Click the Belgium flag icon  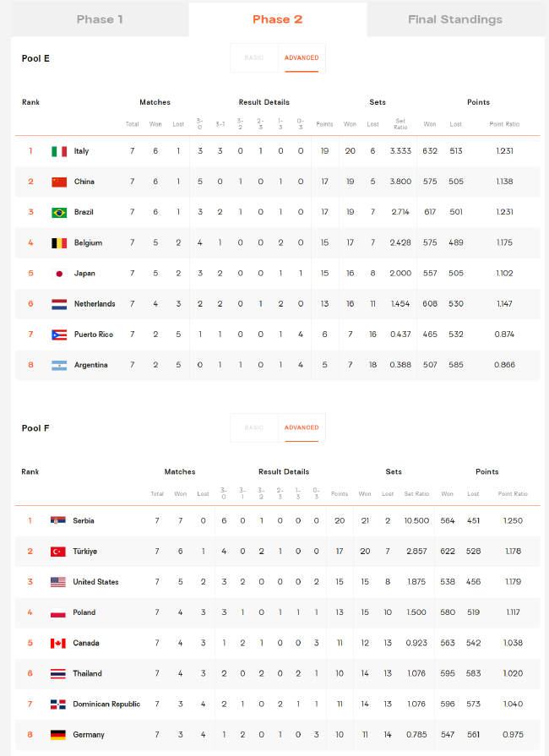pyautogui.click(x=59, y=243)
